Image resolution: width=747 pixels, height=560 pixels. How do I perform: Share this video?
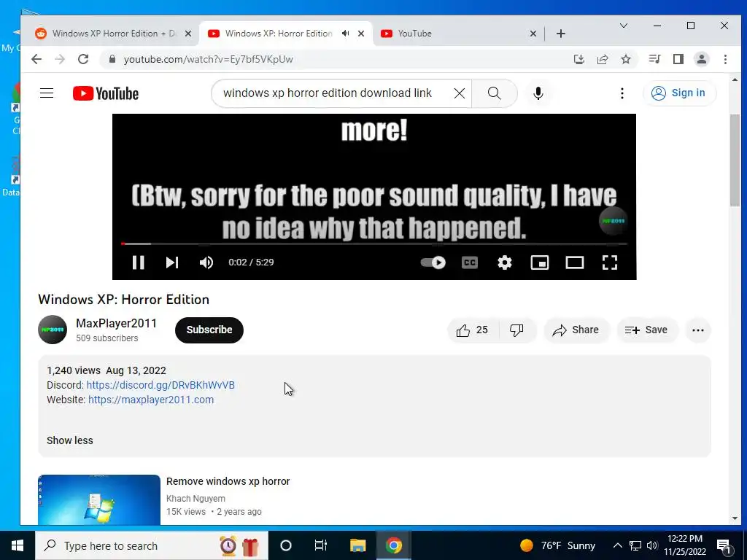pyautogui.click(x=576, y=330)
